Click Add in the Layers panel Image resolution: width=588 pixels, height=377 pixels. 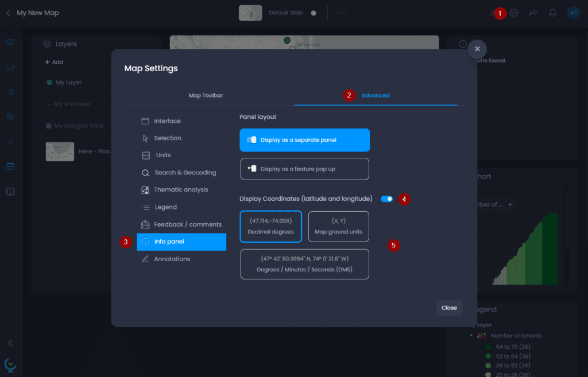tap(54, 62)
